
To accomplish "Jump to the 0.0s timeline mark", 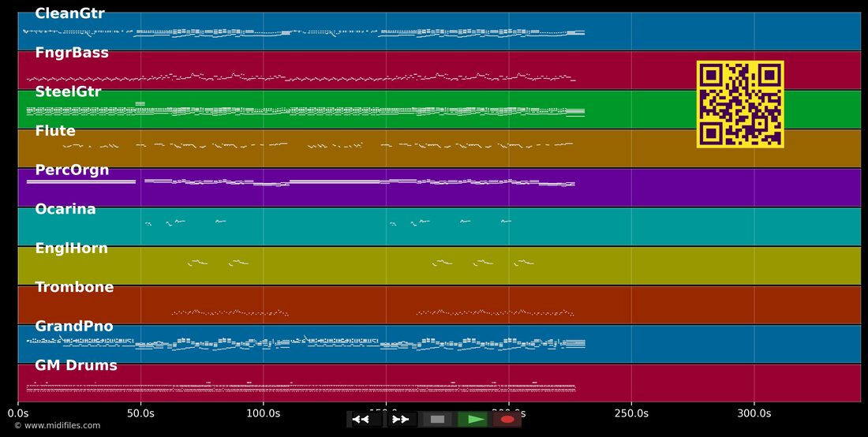I will pos(18,413).
